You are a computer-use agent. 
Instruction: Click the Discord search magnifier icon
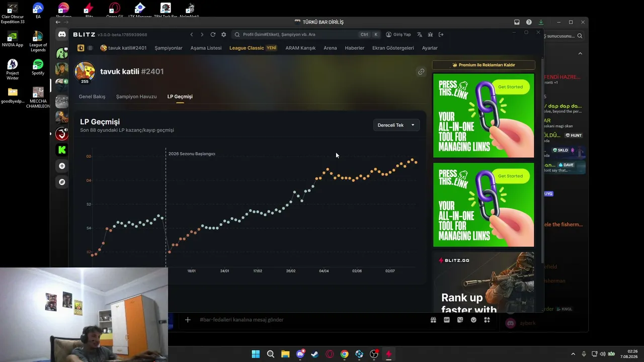[580, 36]
